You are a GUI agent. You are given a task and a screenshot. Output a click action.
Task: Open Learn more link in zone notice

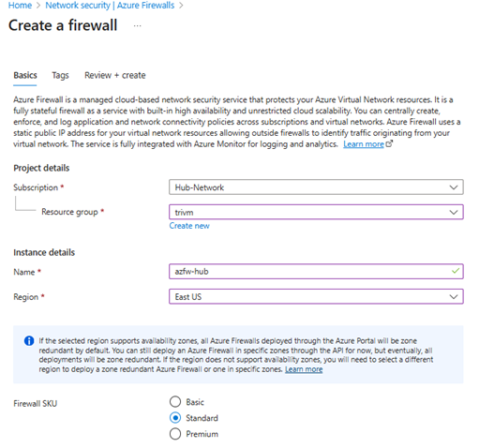point(304,369)
